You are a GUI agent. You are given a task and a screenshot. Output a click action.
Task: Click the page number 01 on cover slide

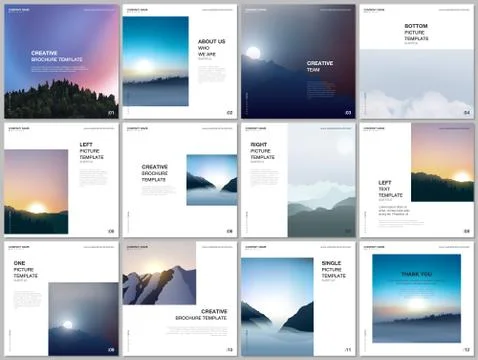111,113
